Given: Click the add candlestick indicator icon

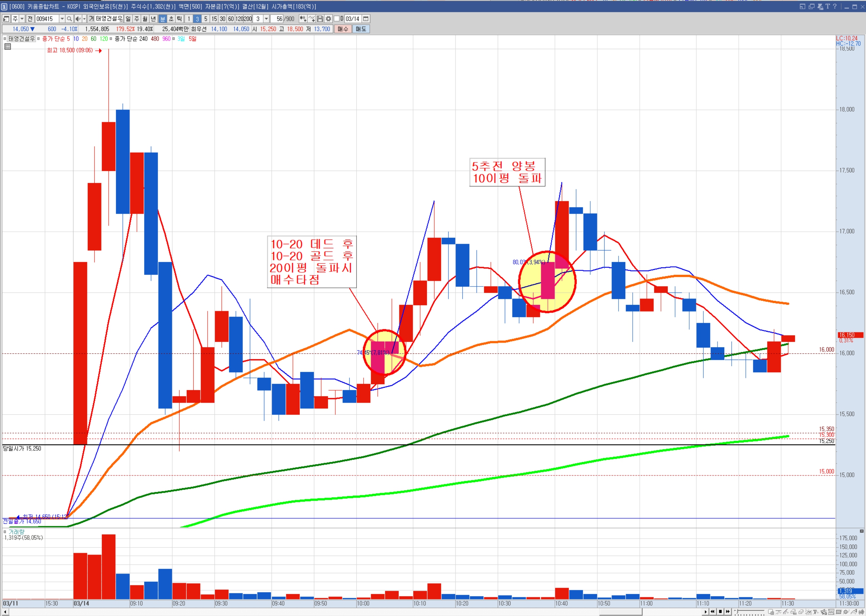Looking at the screenshot, I should tap(303, 19).
